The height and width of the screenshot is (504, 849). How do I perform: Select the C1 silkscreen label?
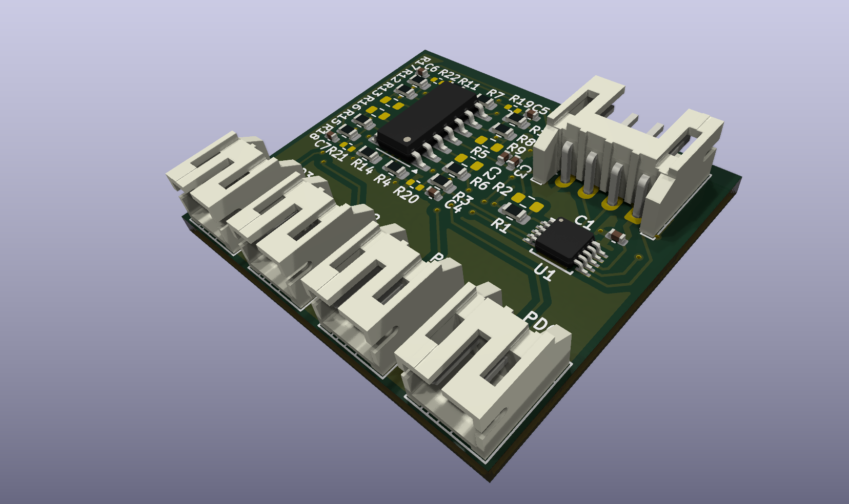click(584, 223)
